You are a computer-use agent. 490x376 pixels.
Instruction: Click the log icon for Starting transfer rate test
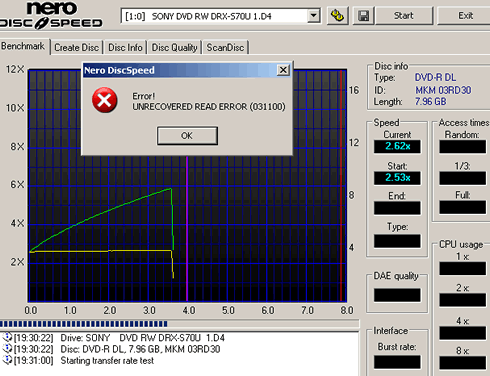click(x=7, y=360)
